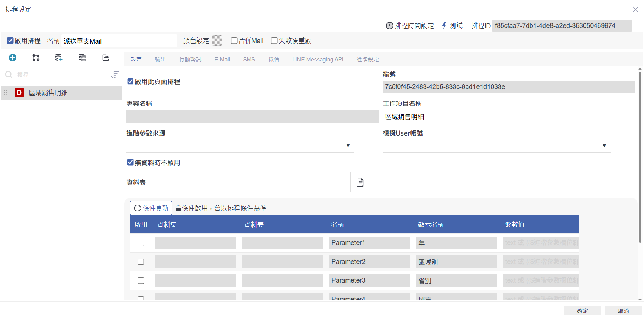
Task: Click the 條件更新 refresh button
Action: (x=151, y=208)
